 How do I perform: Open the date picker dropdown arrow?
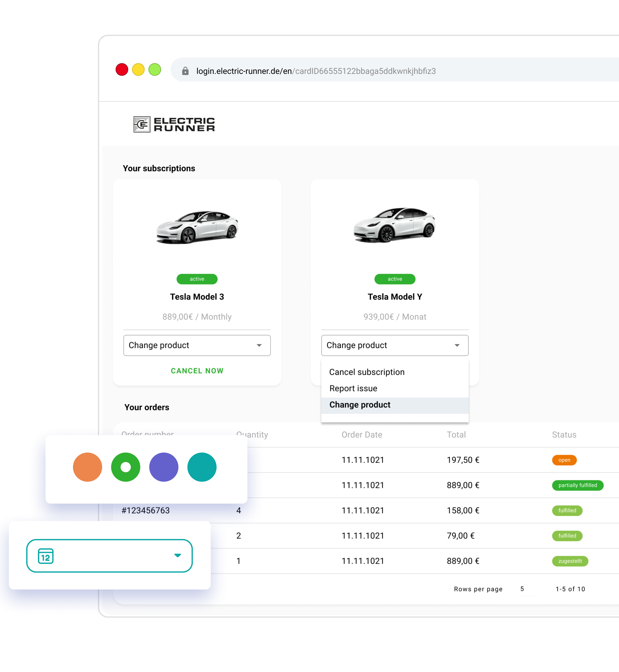[177, 555]
